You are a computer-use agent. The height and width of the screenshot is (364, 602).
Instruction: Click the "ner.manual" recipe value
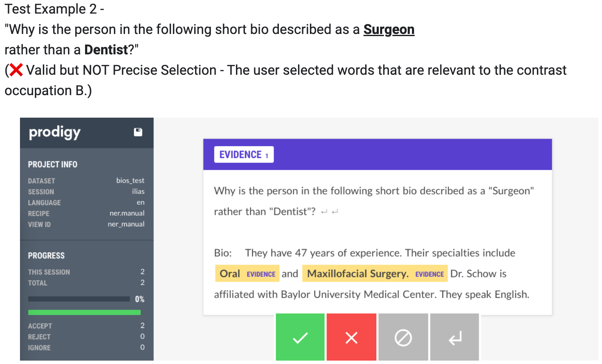pyautogui.click(x=127, y=213)
